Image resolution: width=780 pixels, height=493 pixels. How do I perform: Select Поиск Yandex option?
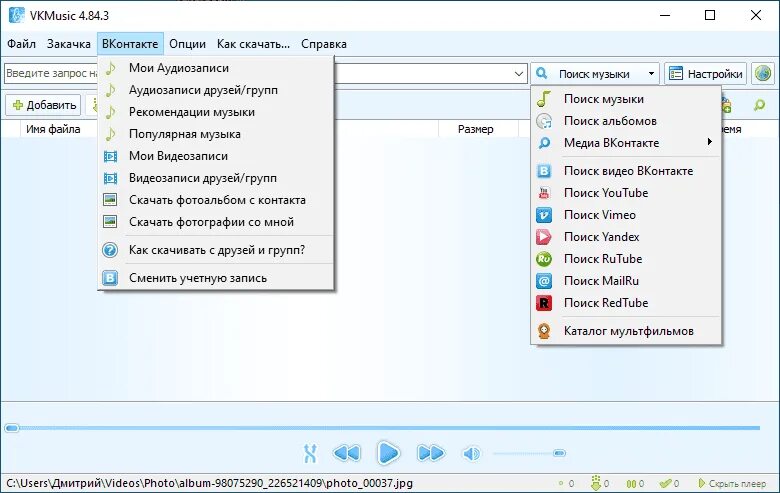pos(626,236)
